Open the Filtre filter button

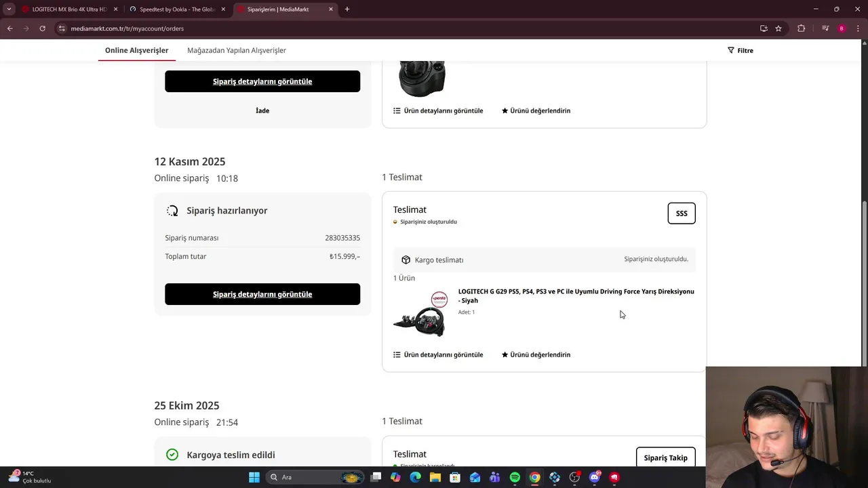point(741,50)
